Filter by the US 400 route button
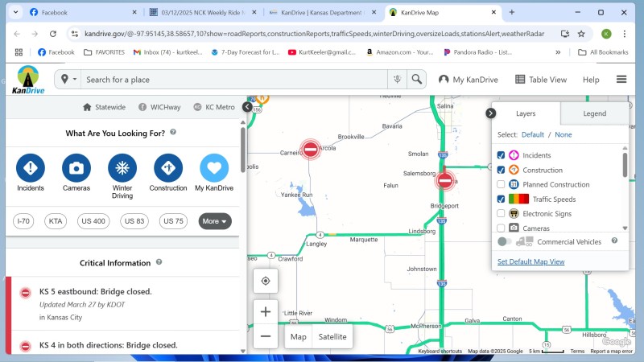This screenshot has width=644, height=362. tap(93, 221)
